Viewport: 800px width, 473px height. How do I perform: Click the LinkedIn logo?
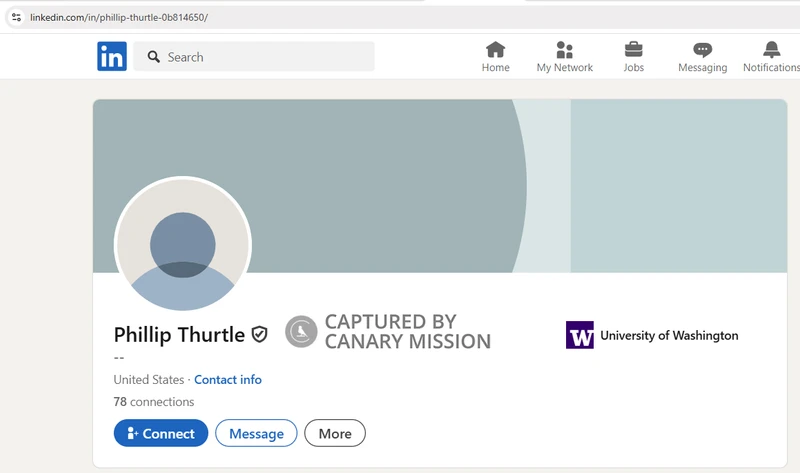(112, 57)
